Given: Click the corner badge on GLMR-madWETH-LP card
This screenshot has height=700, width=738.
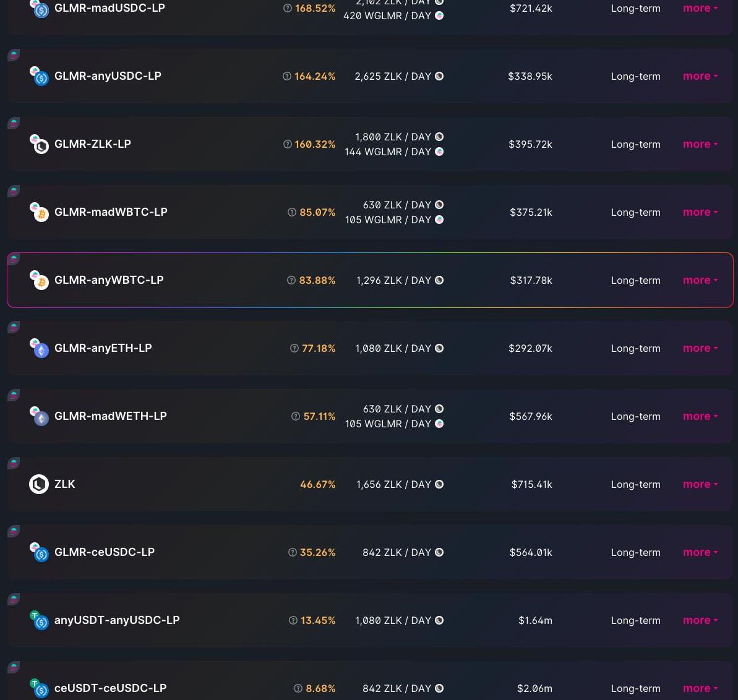Looking at the screenshot, I should point(13,395).
